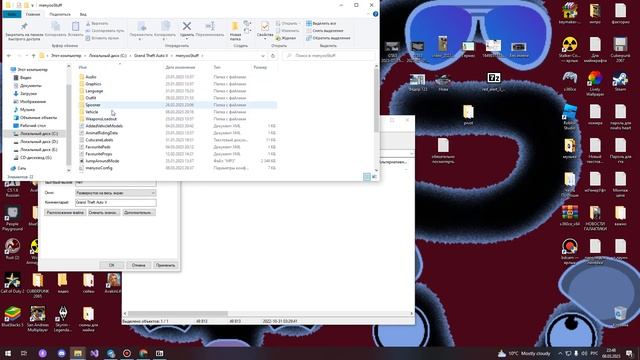The height and width of the screenshot is (360, 640).
Task: Click Отмена in the properties dialog
Action: click(138, 265)
